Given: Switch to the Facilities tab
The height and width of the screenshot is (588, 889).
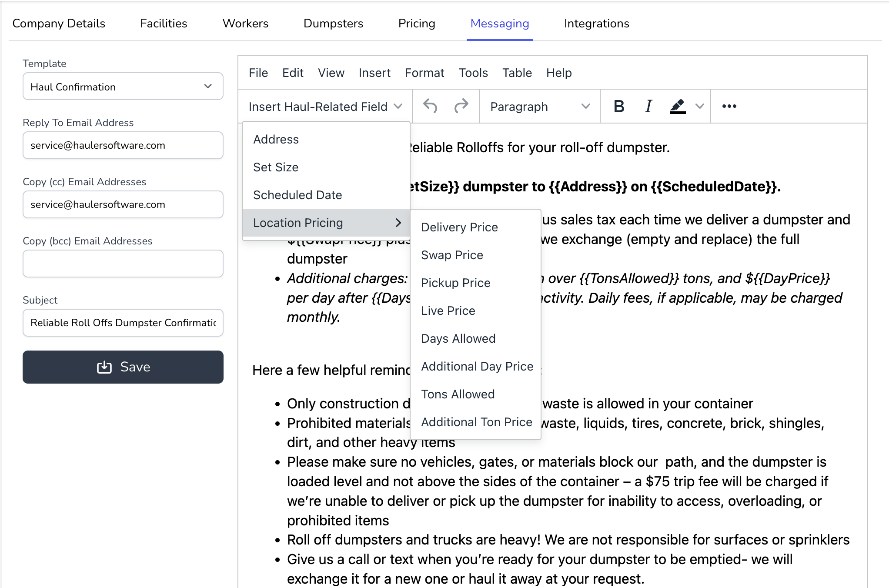Looking at the screenshot, I should coord(164,23).
